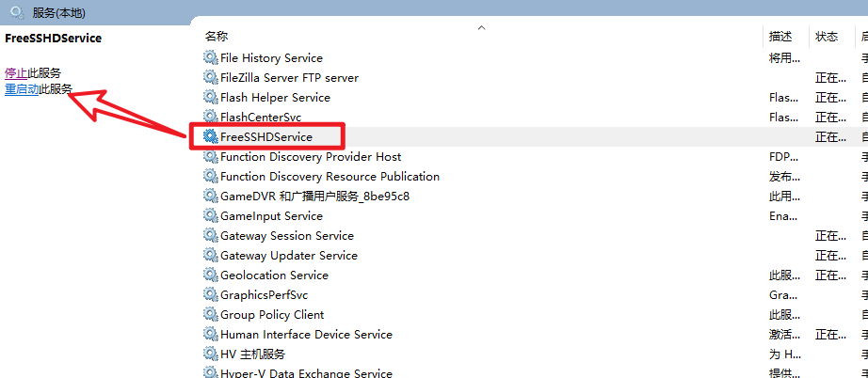Click the gear icon beside File History Service
This screenshot has width=868, height=378.
point(210,57)
